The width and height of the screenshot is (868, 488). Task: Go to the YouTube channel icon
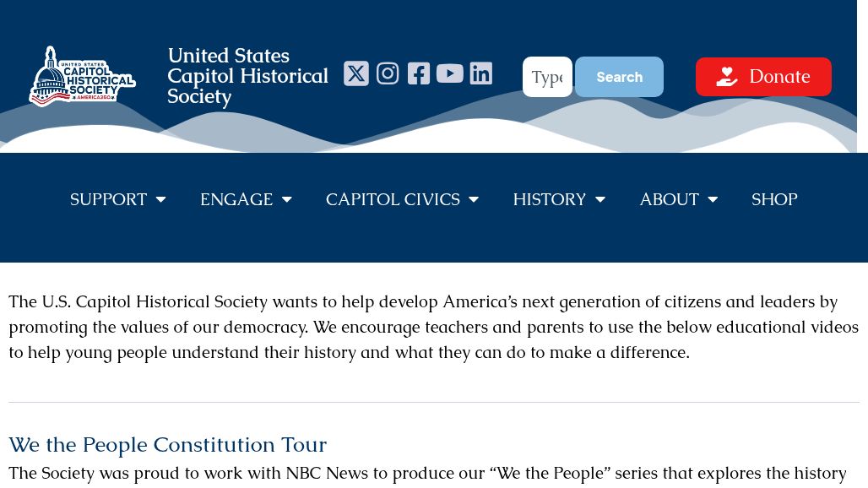click(x=450, y=73)
